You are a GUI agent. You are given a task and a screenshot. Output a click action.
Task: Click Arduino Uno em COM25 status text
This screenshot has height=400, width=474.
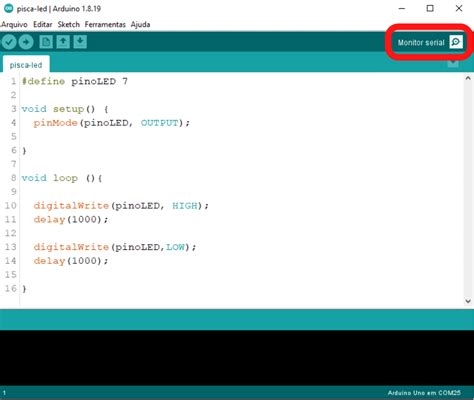(x=424, y=393)
